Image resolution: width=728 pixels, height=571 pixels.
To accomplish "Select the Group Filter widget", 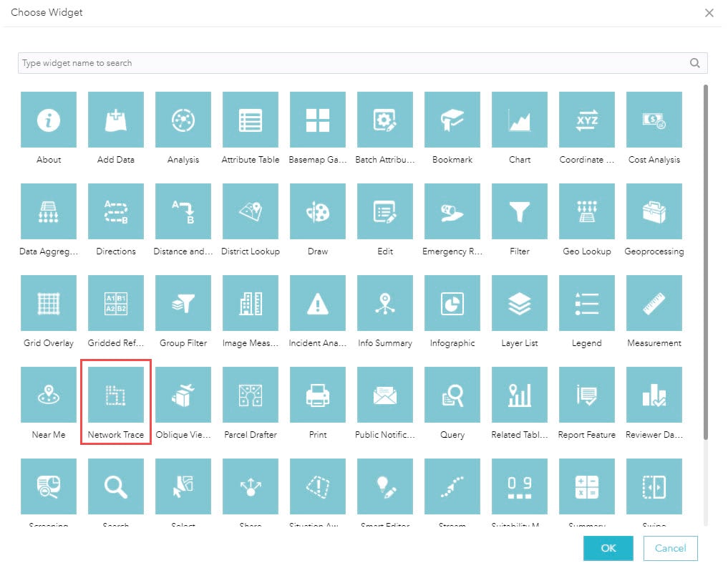I will pos(183,303).
